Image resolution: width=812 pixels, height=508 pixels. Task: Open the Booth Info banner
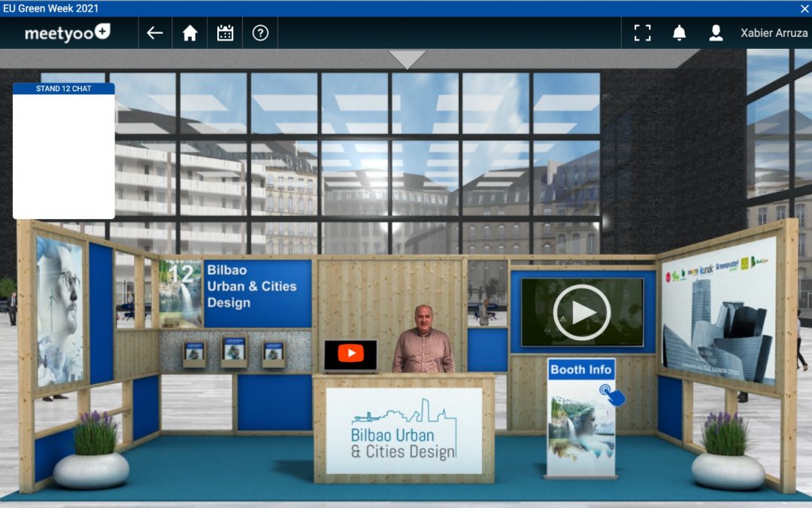(x=581, y=417)
